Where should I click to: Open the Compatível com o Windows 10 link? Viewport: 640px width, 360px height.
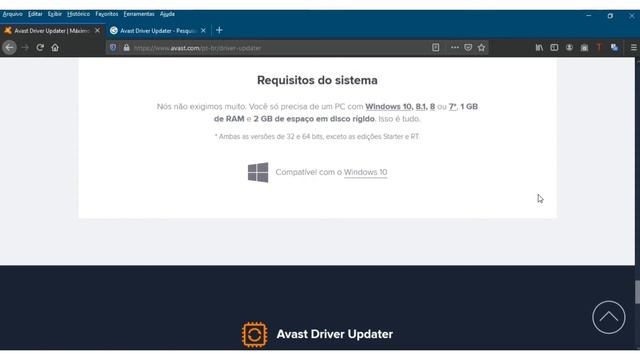[365, 172]
